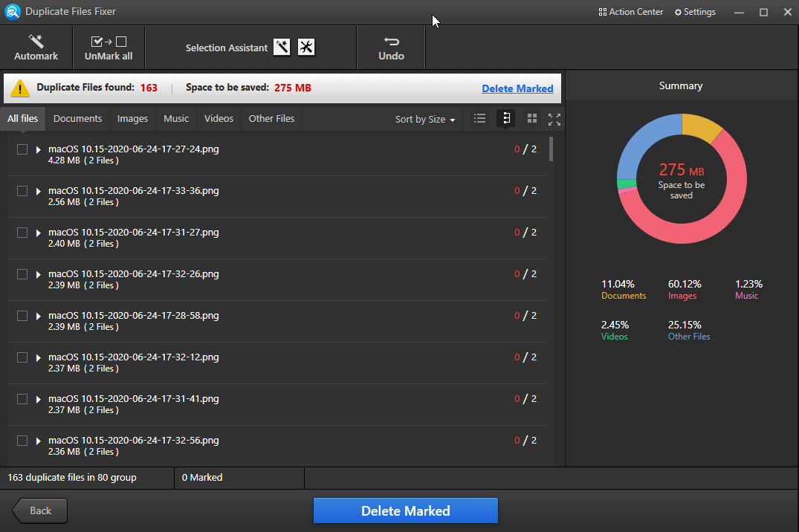The height and width of the screenshot is (532, 799).
Task: Expand the 2.39 MB duplicate group
Action: [37, 273]
